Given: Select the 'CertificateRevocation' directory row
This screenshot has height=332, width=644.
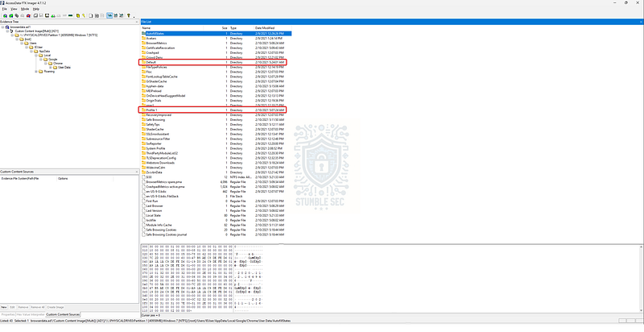Looking at the screenshot, I should pyautogui.click(x=216, y=48).
